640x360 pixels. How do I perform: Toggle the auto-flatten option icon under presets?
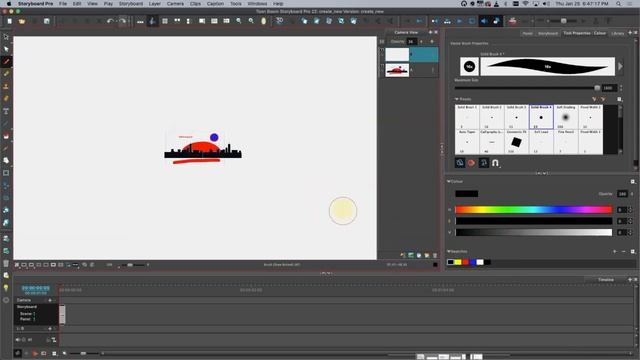[x=484, y=163]
